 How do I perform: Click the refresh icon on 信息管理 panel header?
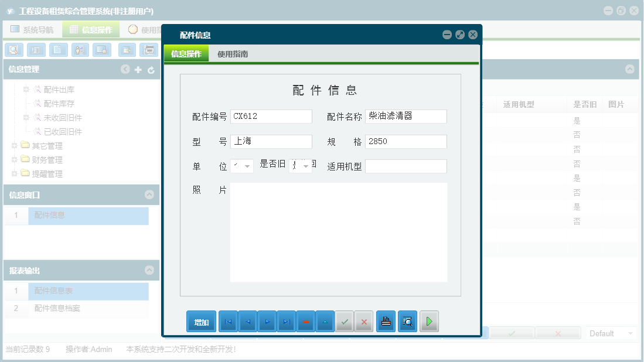click(x=151, y=69)
